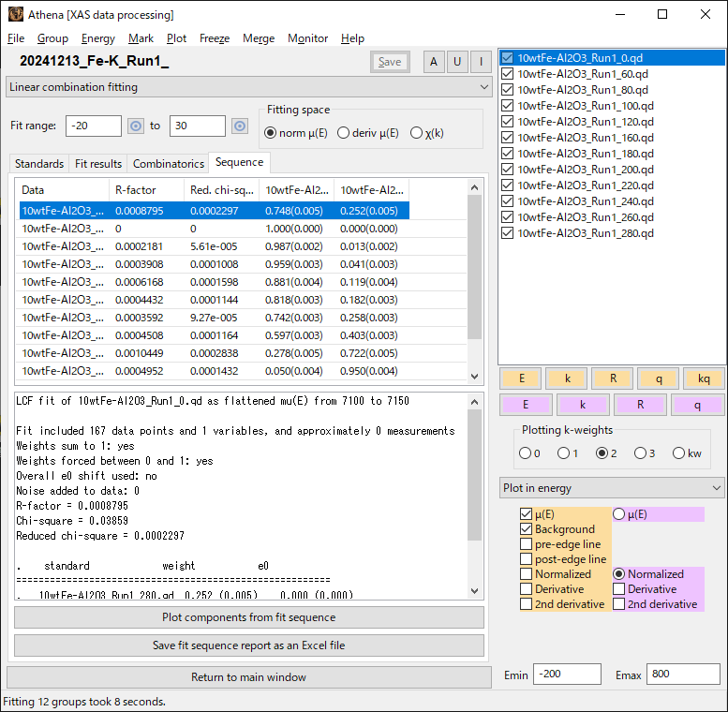Plot marked groups in R with purple R
This screenshot has width=728, height=712.
[640, 405]
